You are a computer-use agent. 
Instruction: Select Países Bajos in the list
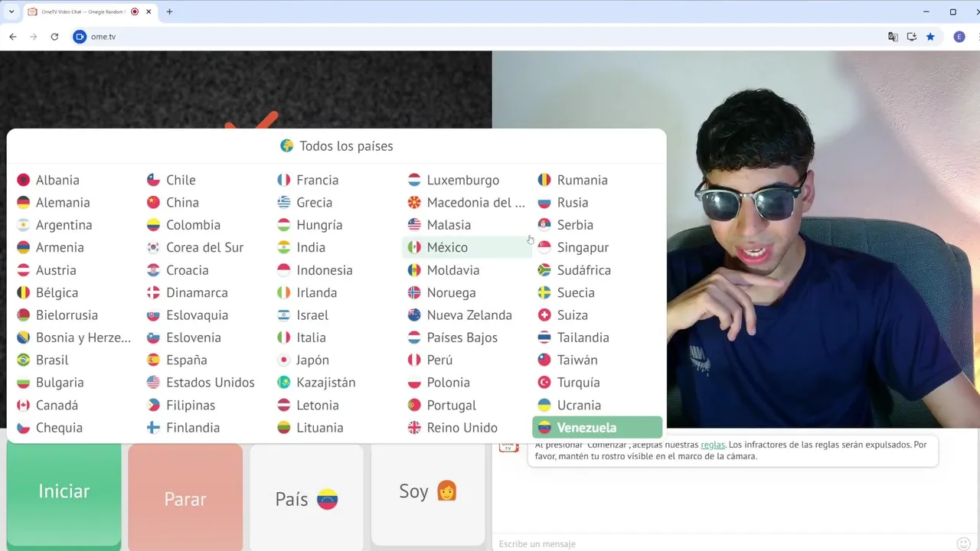pos(467,337)
